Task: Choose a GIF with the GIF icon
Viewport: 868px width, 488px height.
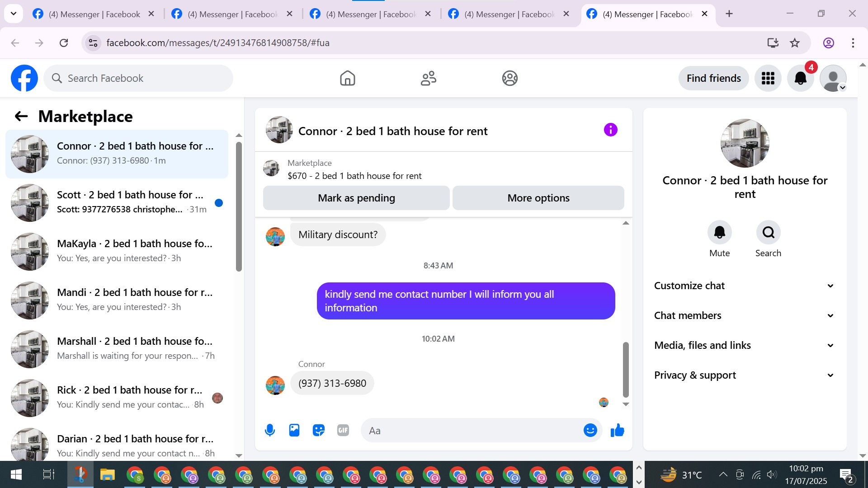Action: pyautogui.click(x=343, y=430)
